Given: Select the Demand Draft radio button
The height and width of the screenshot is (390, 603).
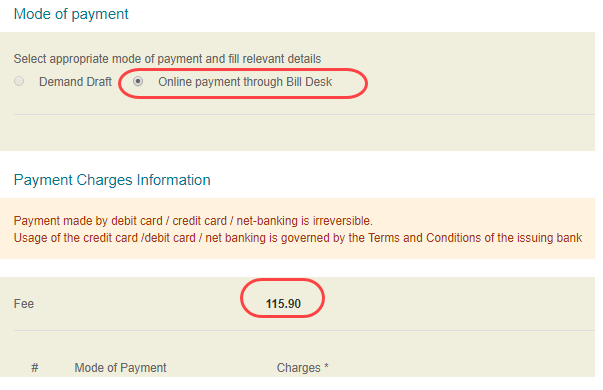Looking at the screenshot, I should (x=19, y=81).
